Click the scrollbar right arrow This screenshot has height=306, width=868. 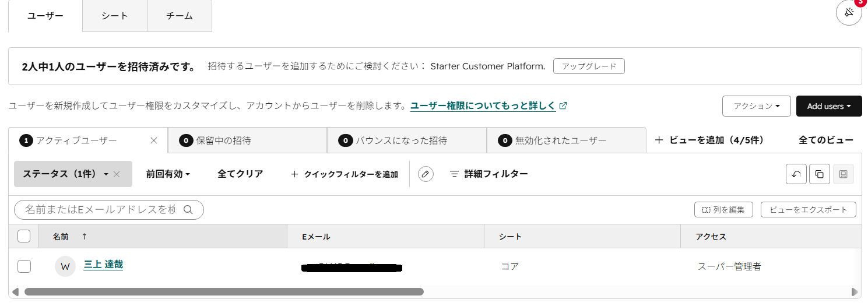tap(855, 291)
